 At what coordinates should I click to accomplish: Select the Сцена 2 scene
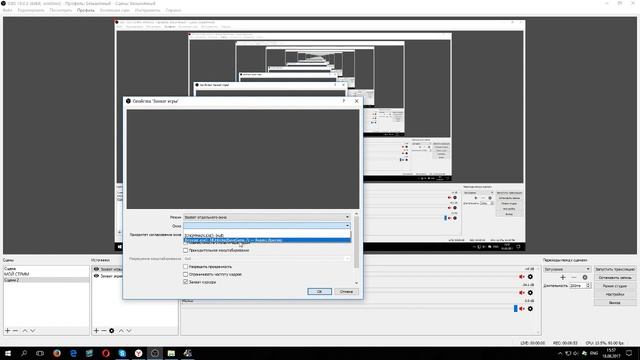[x=46, y=280]
